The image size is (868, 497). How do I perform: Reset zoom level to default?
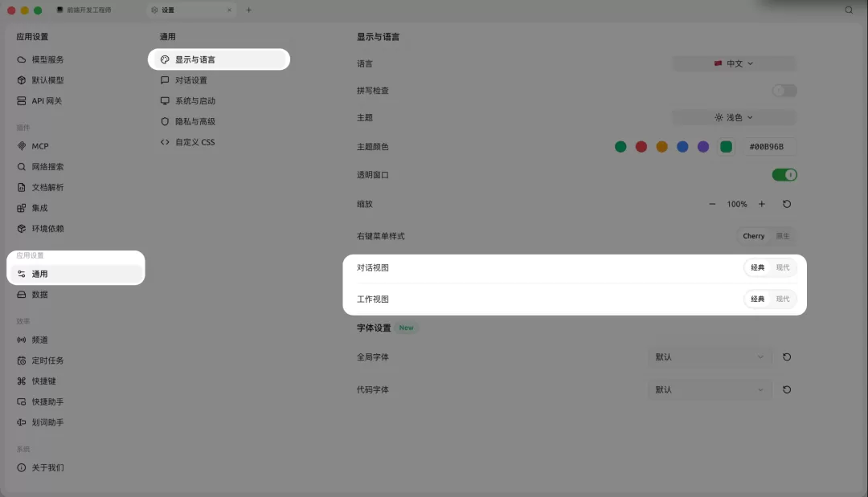point(787,204)
